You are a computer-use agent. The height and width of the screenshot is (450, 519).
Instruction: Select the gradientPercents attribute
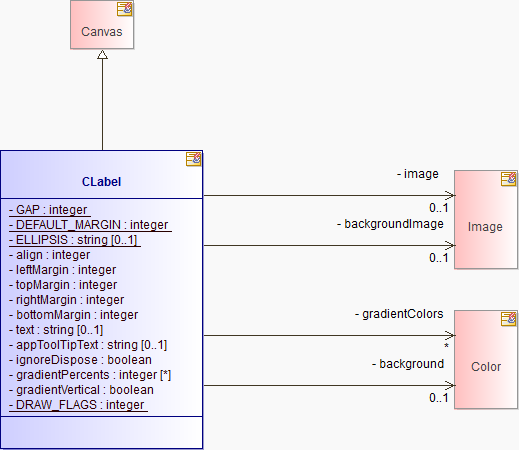pos(90,375)
